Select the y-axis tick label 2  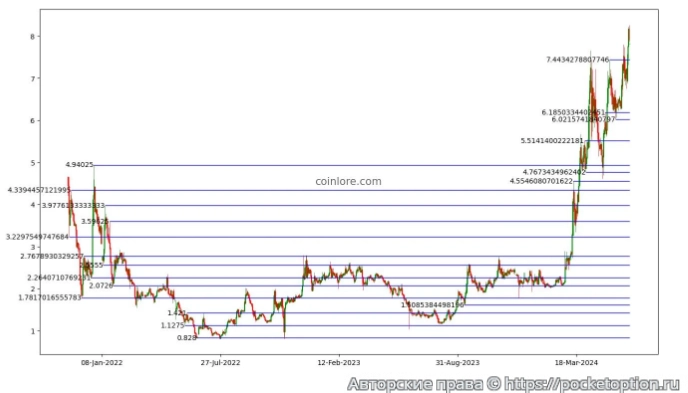[32, 289]
